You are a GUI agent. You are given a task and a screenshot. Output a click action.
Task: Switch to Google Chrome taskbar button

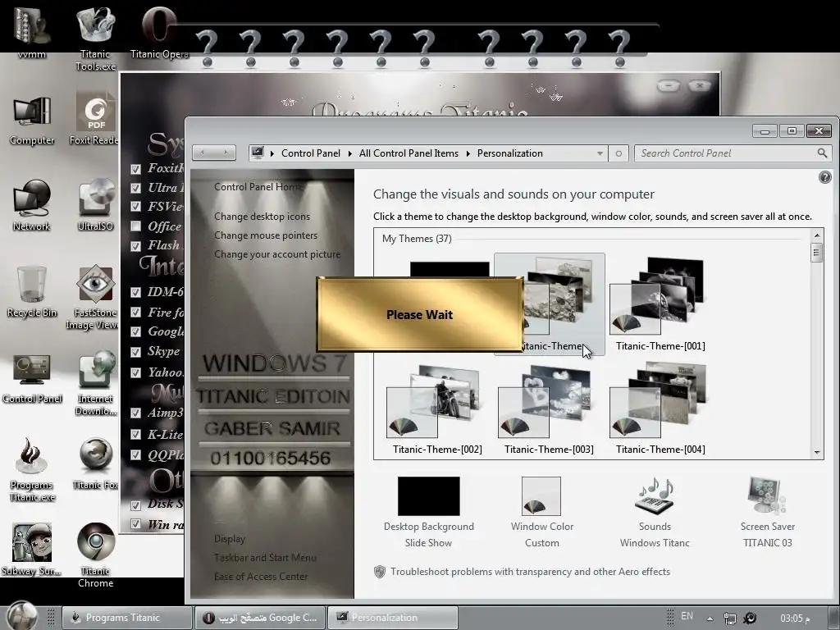point(260,618)
